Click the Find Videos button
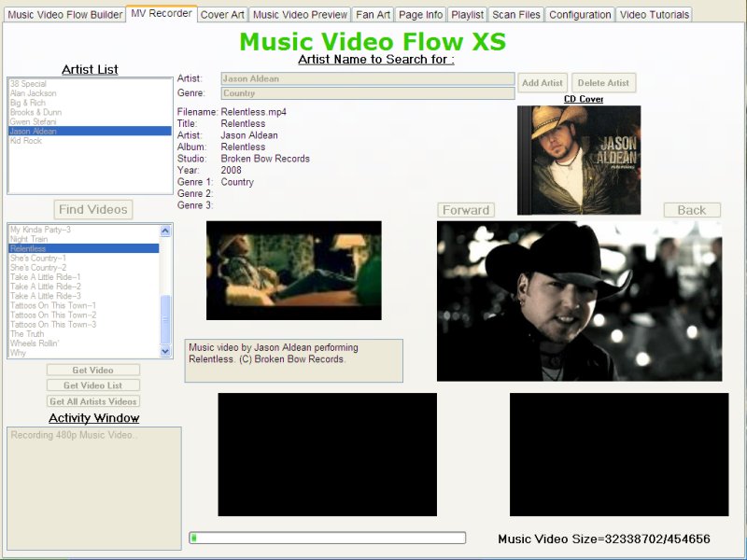The image size is (747, 560). [92, 209]
